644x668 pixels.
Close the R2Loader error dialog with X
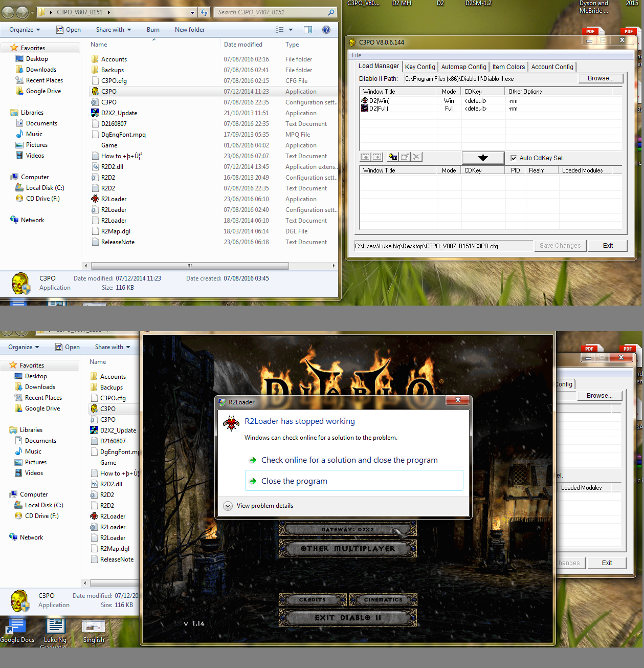tap(458, 400)
